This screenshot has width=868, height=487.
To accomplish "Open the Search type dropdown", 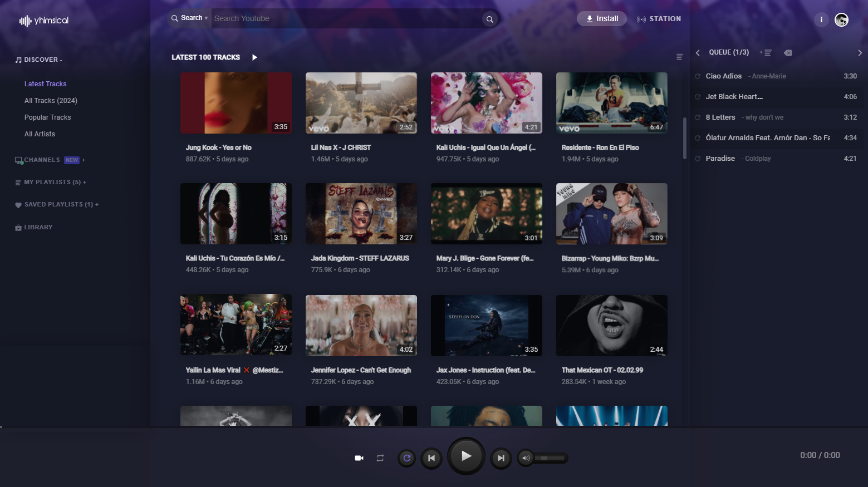I will (190, 18).
